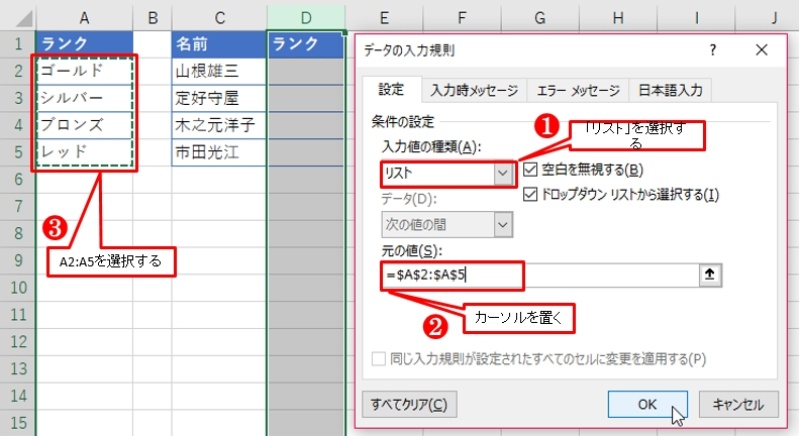Click cell C3 with 定好守屋
The height and width of the screenshot is (436, 800).
[218, 98]
